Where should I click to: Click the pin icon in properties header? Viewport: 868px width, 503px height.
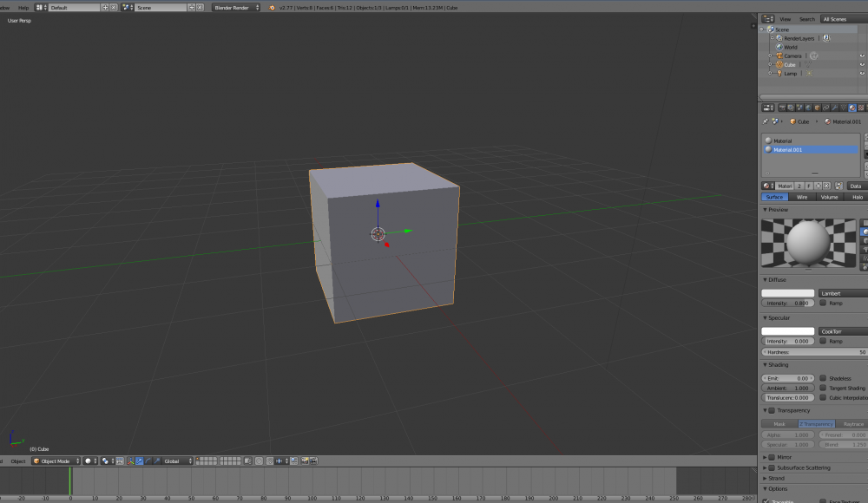(x=766, y=121)
